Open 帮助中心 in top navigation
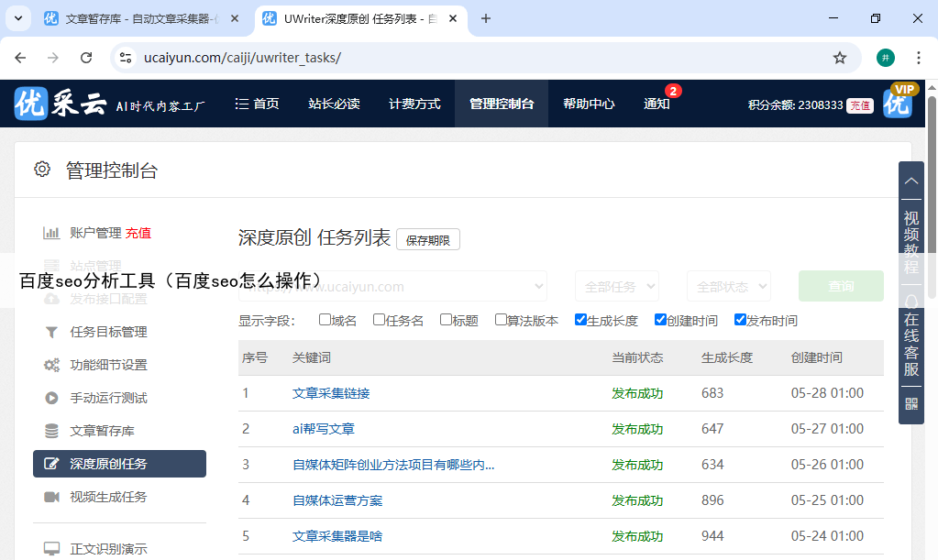 point(589,104)
